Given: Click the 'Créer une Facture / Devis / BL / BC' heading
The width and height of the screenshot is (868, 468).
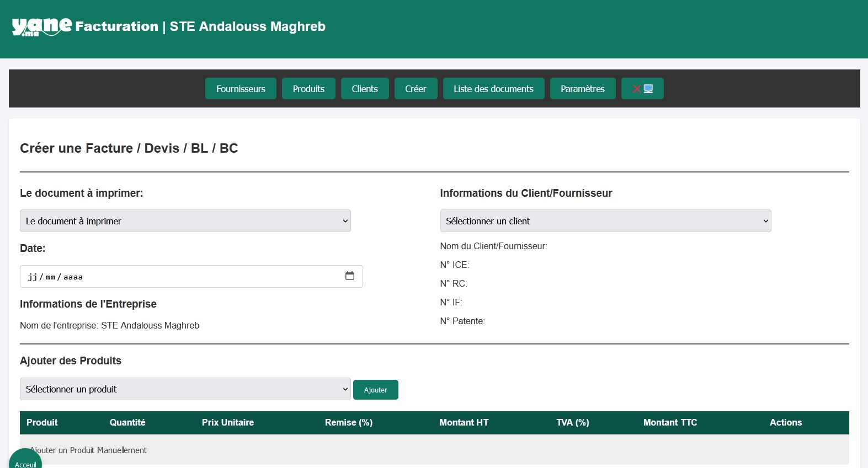Looking at the screenshot, I should (129, 148).
